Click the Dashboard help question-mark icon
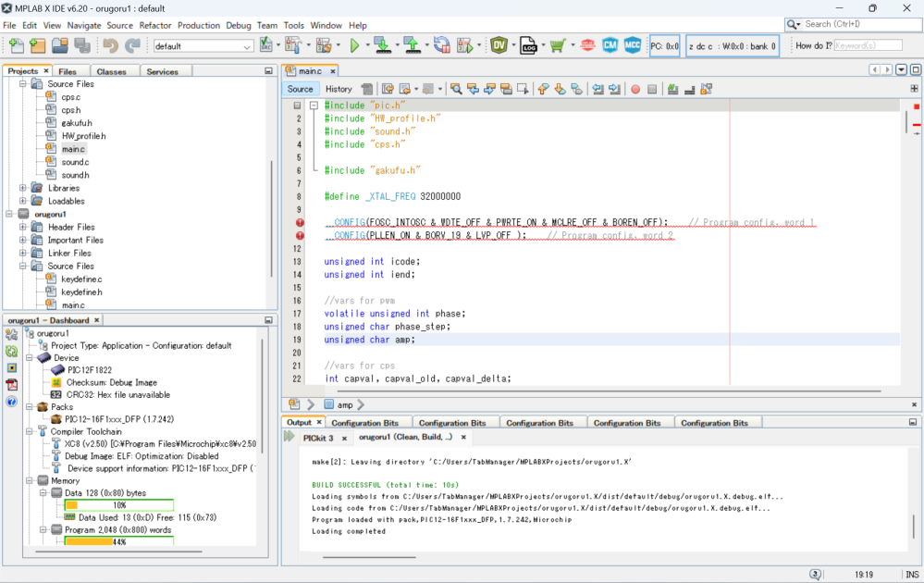The height and width of the screenshot is (583, 924). tap(12, 402)
